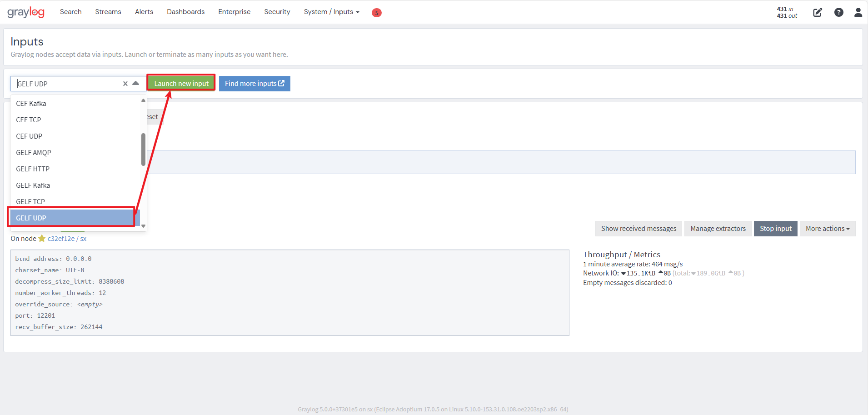Viewport: 868px width, 415px height.
Task: Select GELF Kafka from the input list
Action: tap(75, 185)
